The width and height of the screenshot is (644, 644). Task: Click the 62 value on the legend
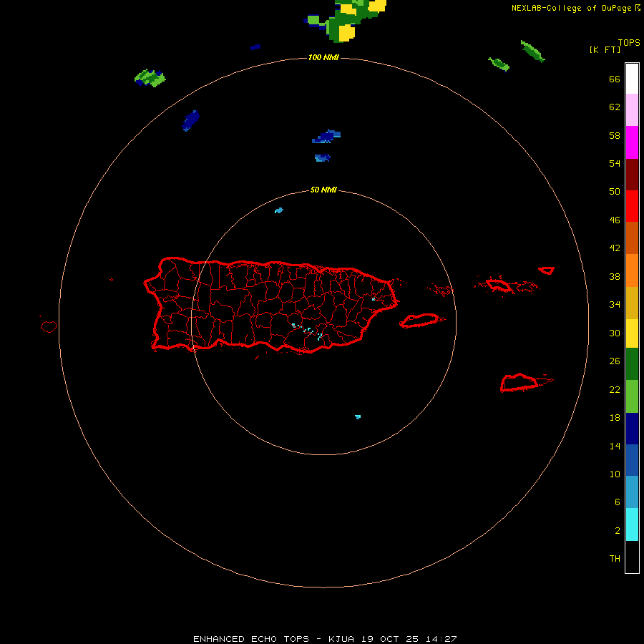point(615,107)
